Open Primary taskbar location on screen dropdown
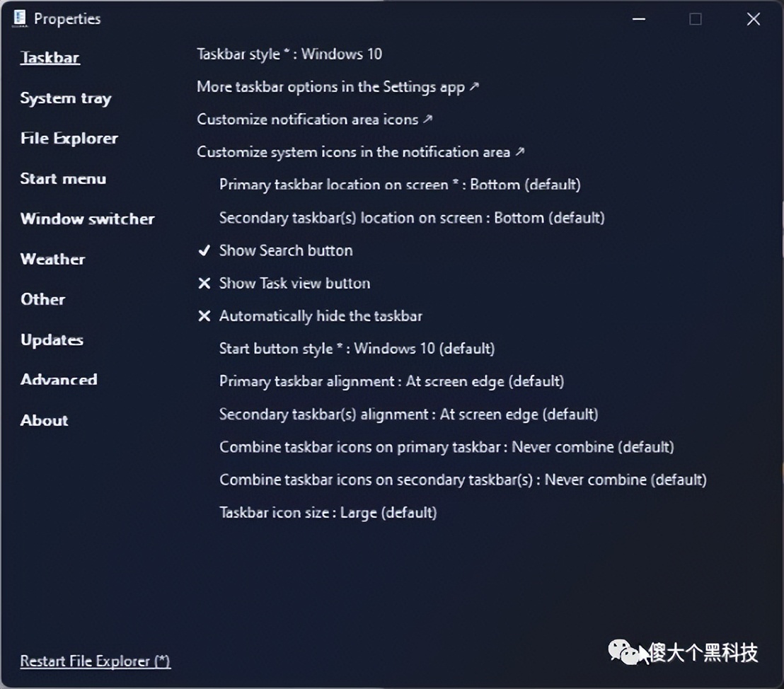 400,185
